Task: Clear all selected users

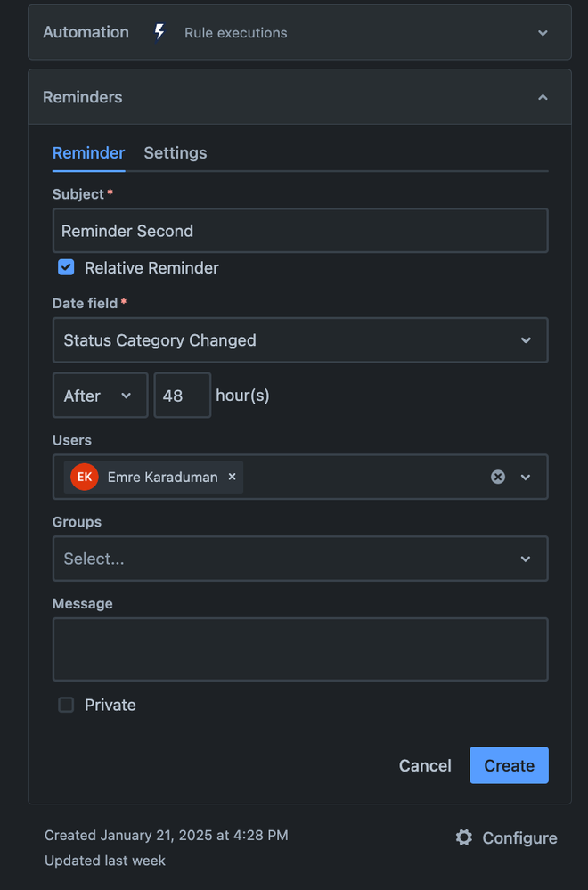Action: point(498,477)
